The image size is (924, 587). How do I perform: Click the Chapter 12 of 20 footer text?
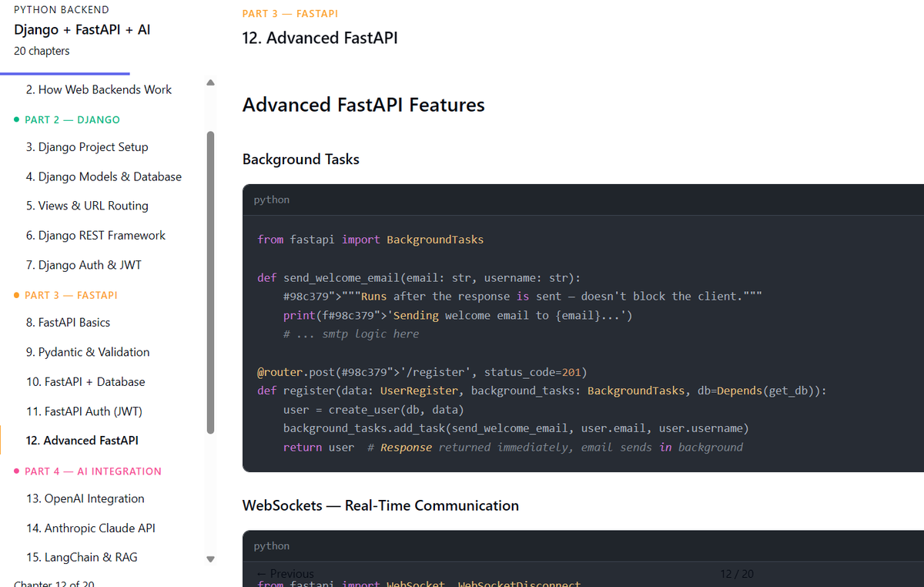click(x=54, y=584)
